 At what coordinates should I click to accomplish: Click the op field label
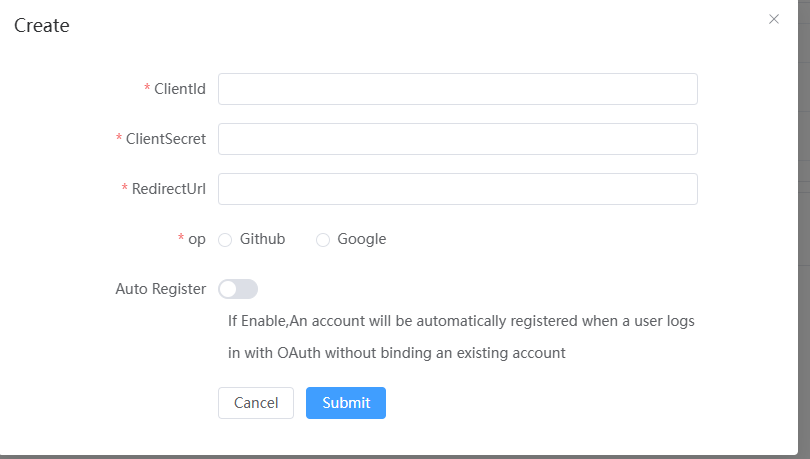coord(197,239)
